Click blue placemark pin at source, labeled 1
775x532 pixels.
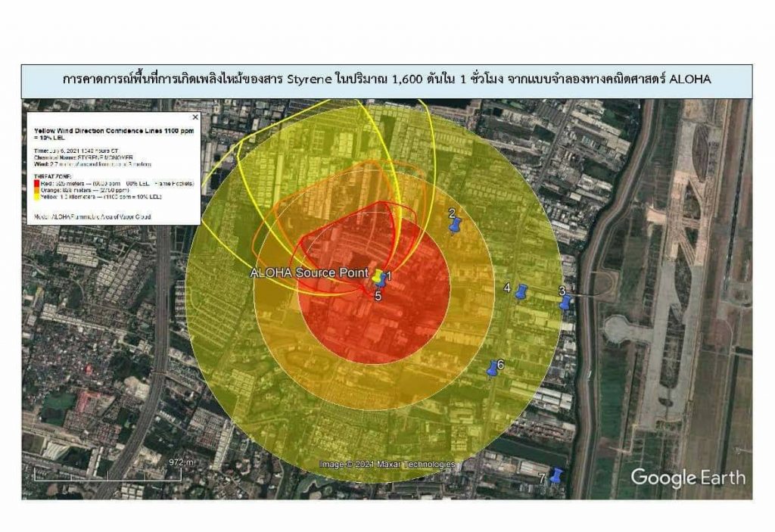coord(383,280)
